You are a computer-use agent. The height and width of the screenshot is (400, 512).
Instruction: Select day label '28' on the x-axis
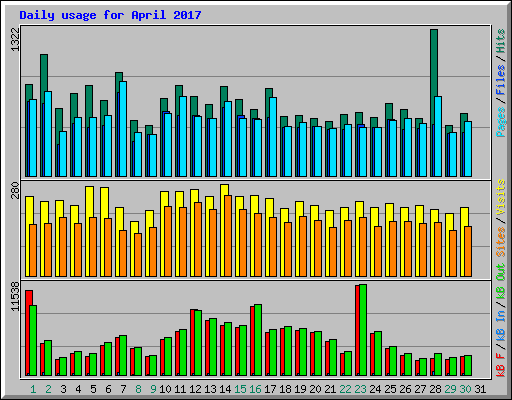click(435, 389)
